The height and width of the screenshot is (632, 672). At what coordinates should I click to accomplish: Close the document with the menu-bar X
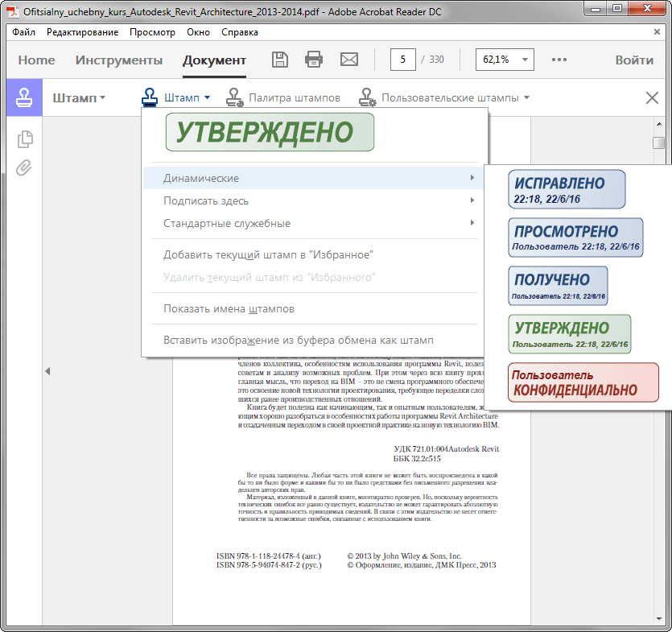[657, 32]
